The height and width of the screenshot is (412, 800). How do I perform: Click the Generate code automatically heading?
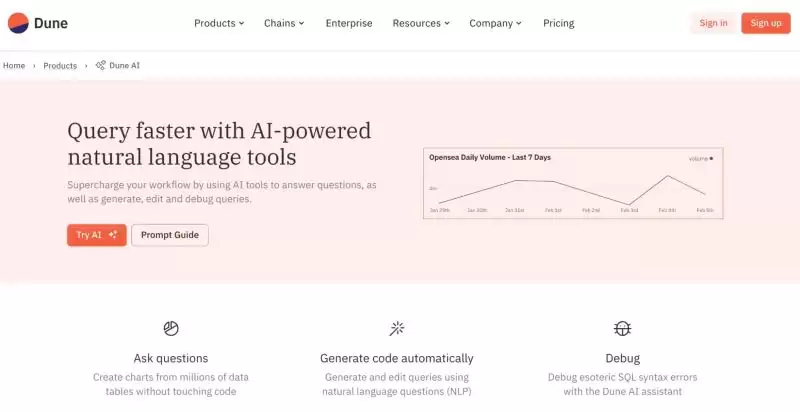(x=397, y=358)
